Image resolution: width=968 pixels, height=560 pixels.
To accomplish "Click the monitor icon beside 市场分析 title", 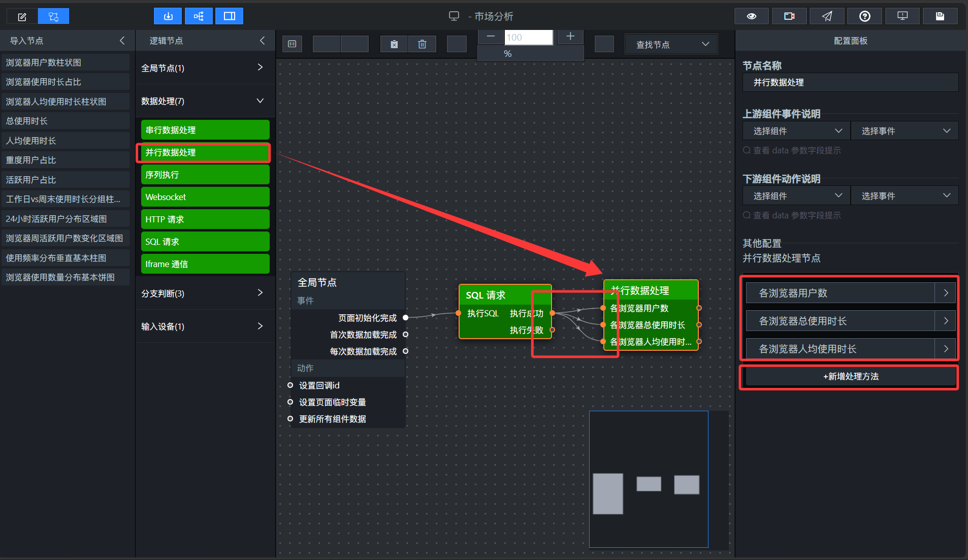I will [x=454, y=16].
